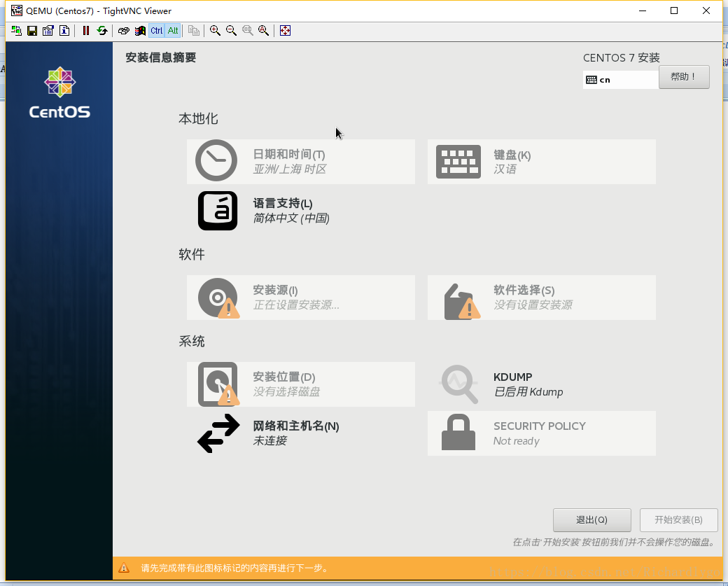Click the Zoom in magnifier icon
Viewport: 728px width, 586px height.
coord(215,31)
